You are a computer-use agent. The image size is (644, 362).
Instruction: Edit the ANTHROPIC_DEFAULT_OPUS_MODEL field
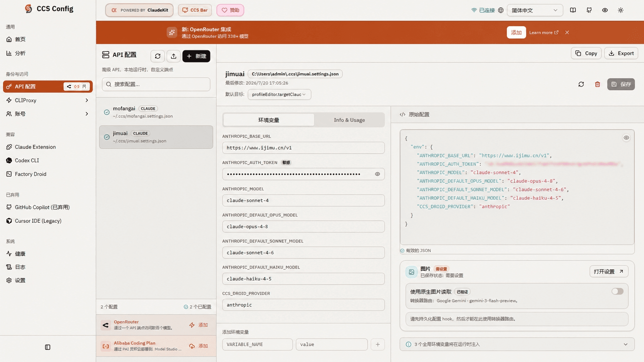(x=304, y=227)
